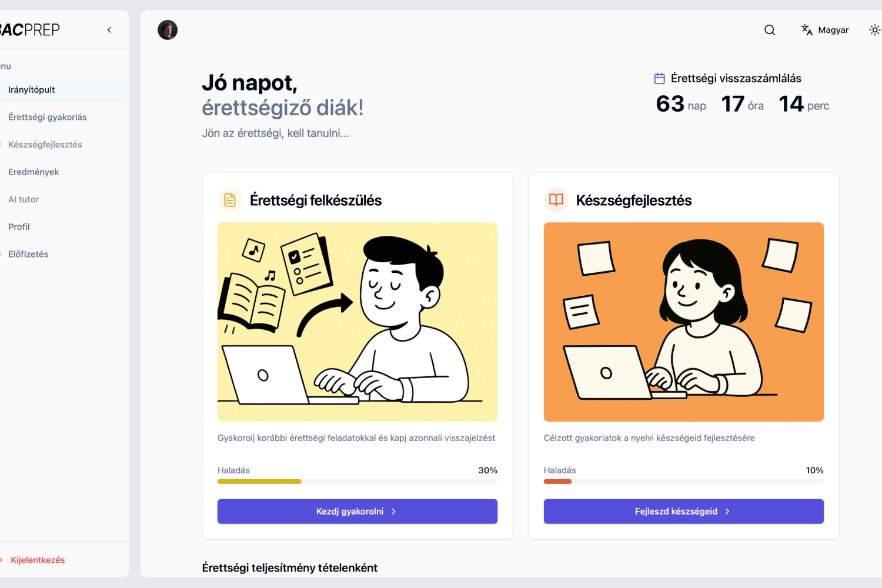Collapse the sidebar with the chevron
The height and width of the screenshot is (588, 882).
pyautogui.click(x=109, y=30)
